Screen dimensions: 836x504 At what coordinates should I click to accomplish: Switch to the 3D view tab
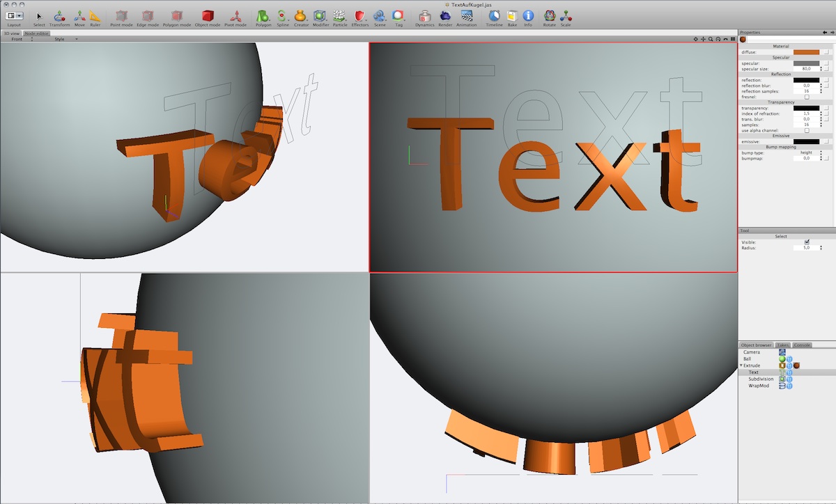click(x=12, y=33)
